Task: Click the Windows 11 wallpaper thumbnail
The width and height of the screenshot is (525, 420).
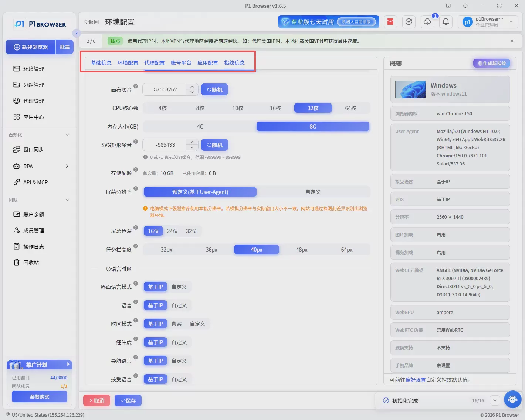Action: coord(410,89)
